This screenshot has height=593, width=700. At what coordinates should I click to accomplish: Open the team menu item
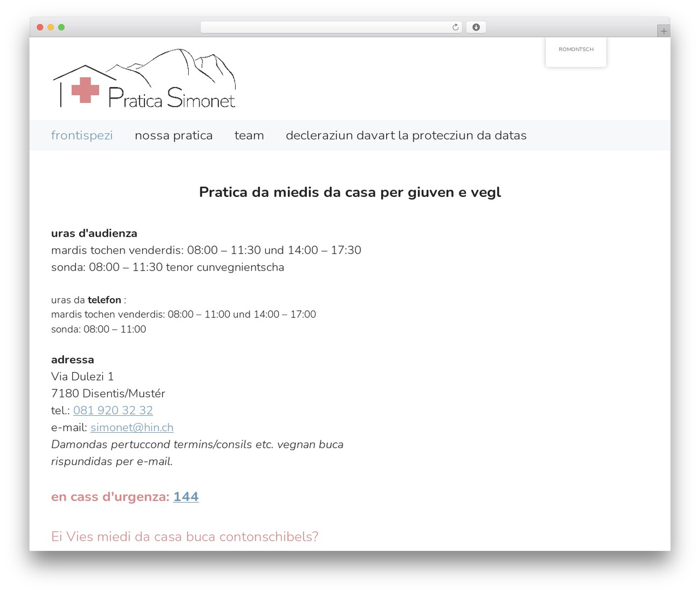tap(249, 135)
